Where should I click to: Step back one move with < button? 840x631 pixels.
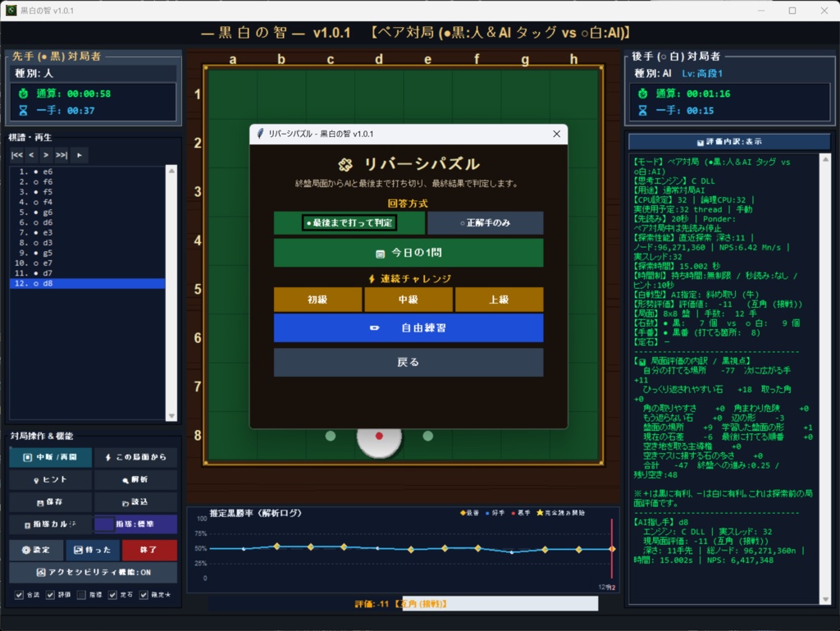(x=32, y=155)
